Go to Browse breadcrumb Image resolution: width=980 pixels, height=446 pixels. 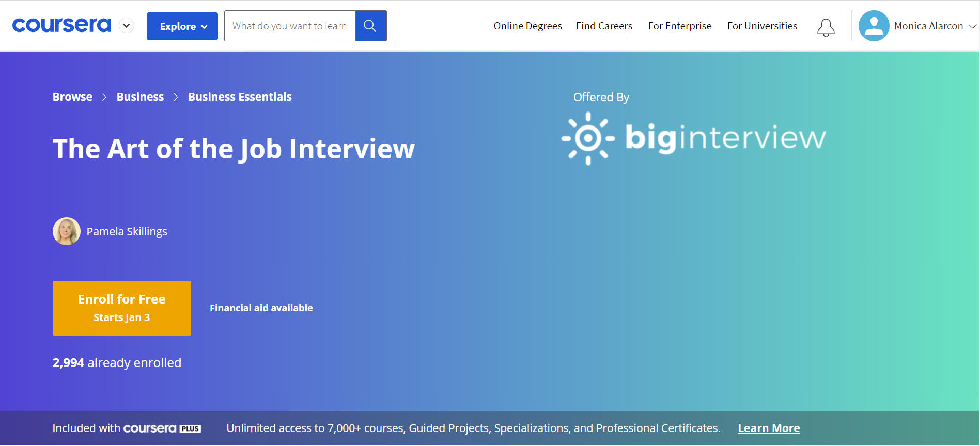click(72, 97)
